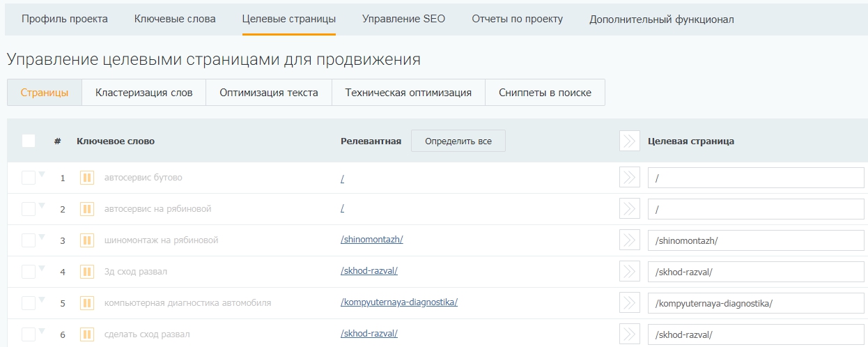
Task: Open the Управление SEO menu tab
Action: (403, 19)
